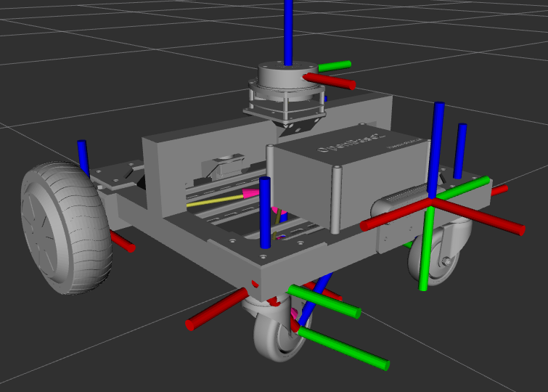Select the tall blue axis above lidar
Screen dimensions: 548x392
pos(288,33)
